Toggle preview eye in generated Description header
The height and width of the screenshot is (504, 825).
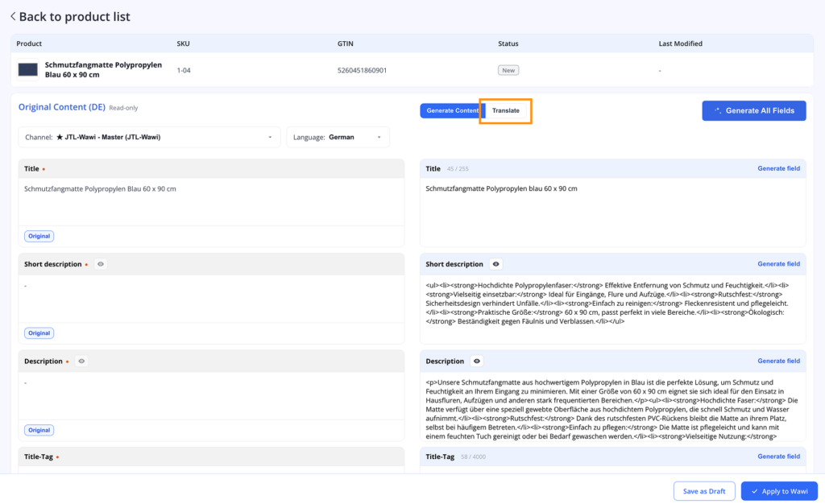(x=477, y=361)
